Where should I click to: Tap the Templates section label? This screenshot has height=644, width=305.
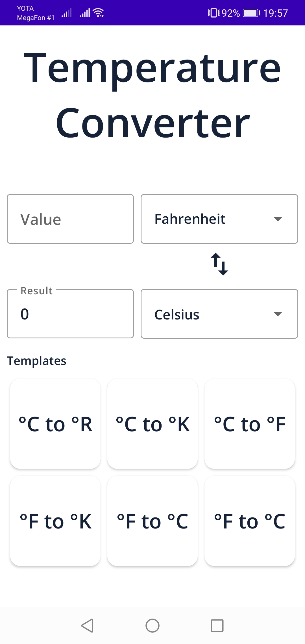tap(37, 360)
